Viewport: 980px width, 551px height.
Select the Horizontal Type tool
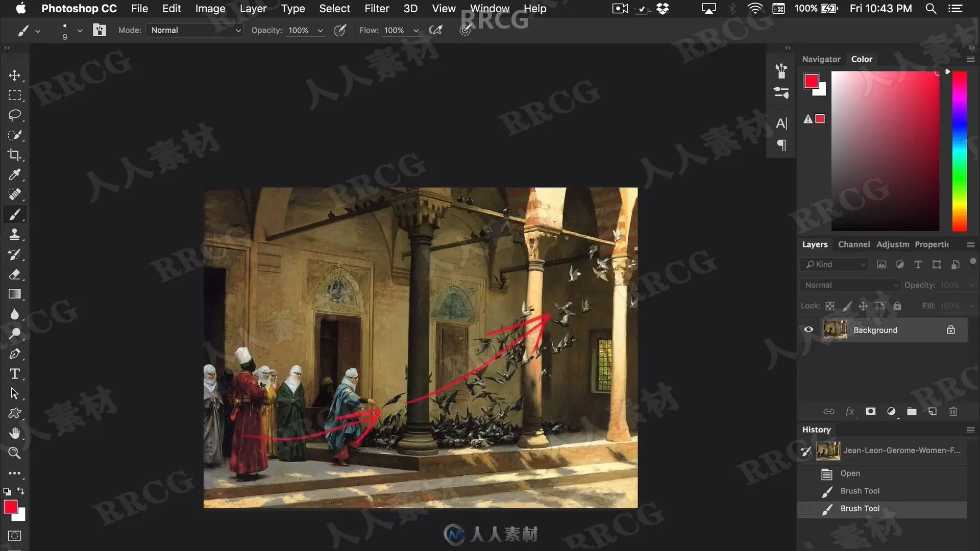click(14, 374)
